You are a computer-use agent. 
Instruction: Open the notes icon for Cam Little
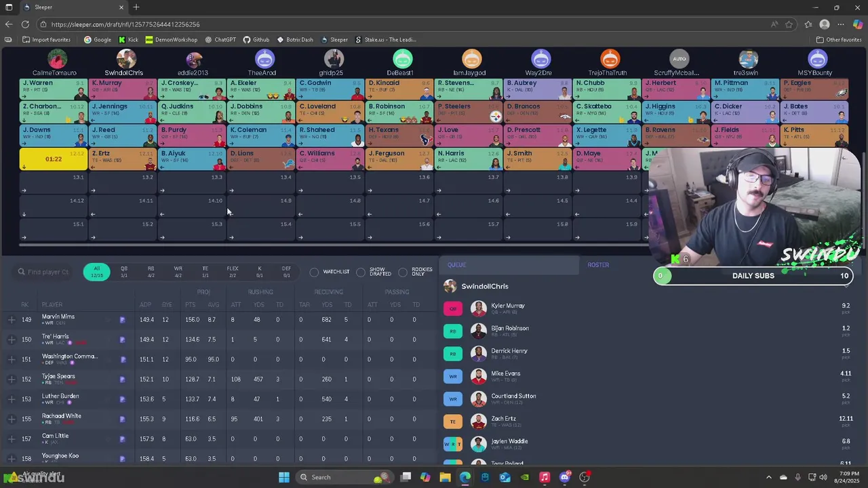point(122,439)
